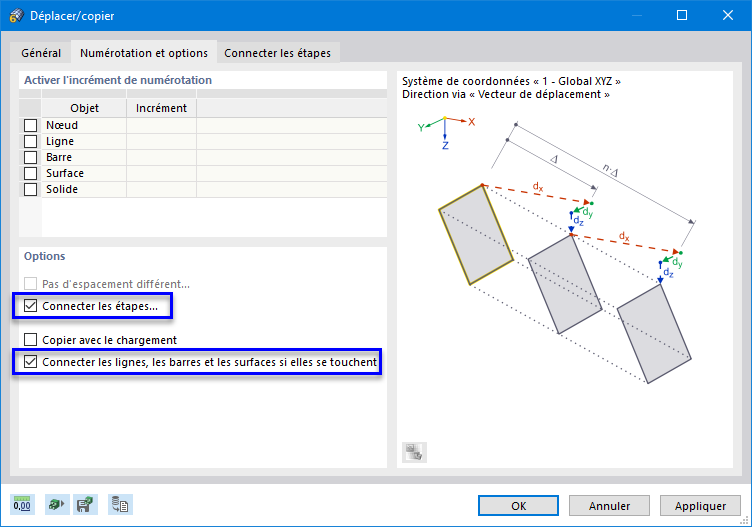Click the save settings floppy icon
Screen dimensions: 752x527
click(x=85, y=504)
